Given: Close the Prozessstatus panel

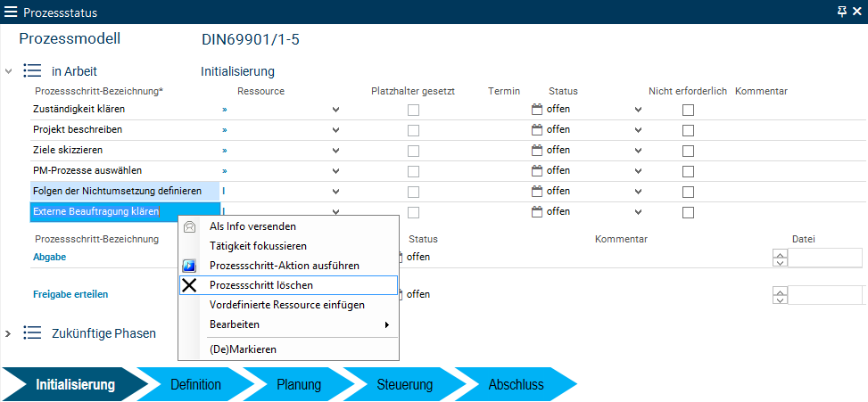Looking at the screenshot, I should click(857, 11).
